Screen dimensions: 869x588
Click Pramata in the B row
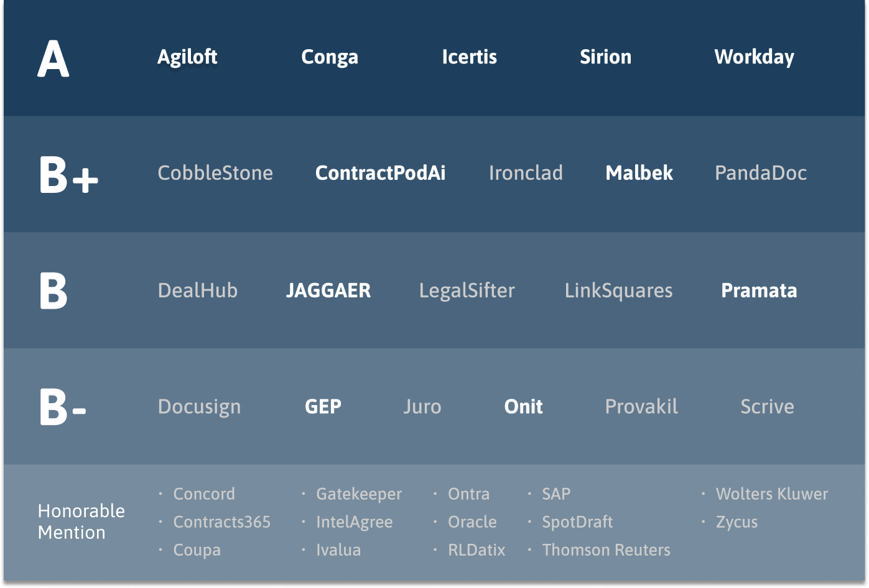click(x=758, y=291)
